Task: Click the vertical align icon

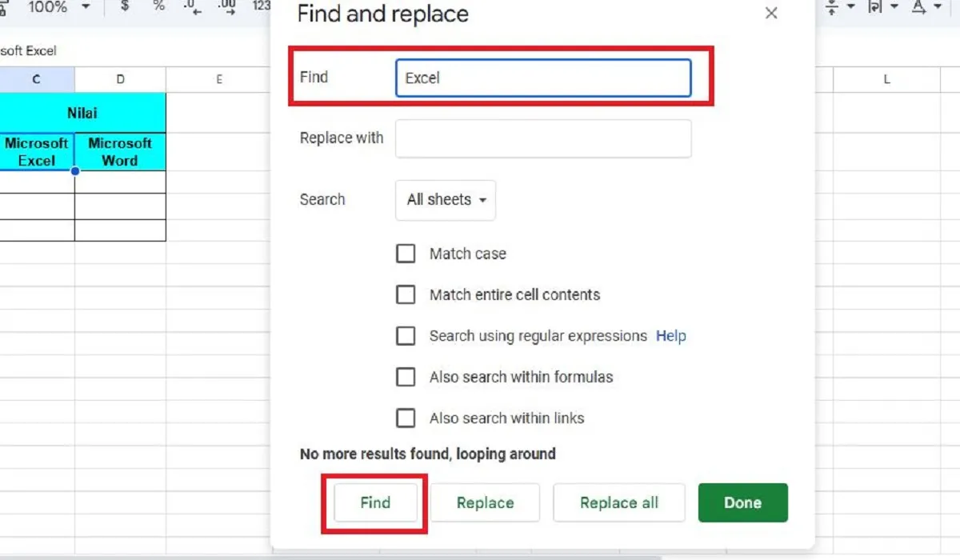Action: coord(832,8)
